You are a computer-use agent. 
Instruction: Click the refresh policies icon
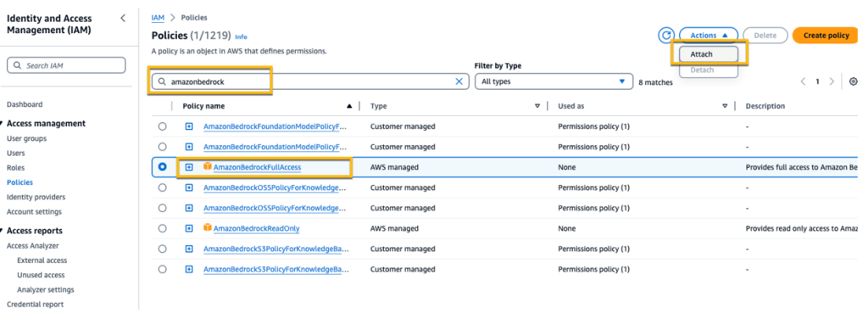coord(666,36)
